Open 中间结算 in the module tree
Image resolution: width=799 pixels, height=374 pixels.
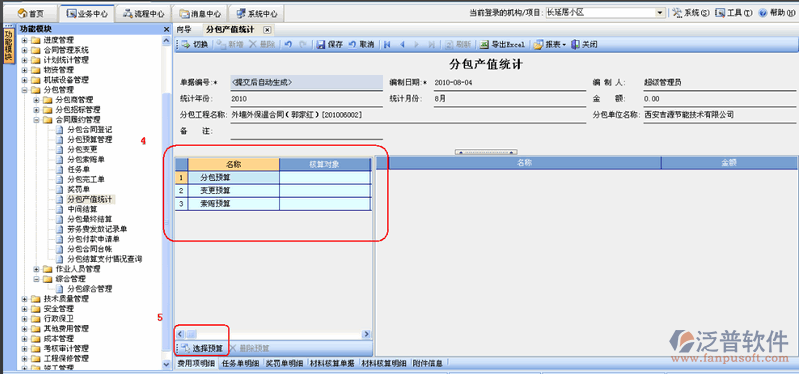click(x=83, y=209)
